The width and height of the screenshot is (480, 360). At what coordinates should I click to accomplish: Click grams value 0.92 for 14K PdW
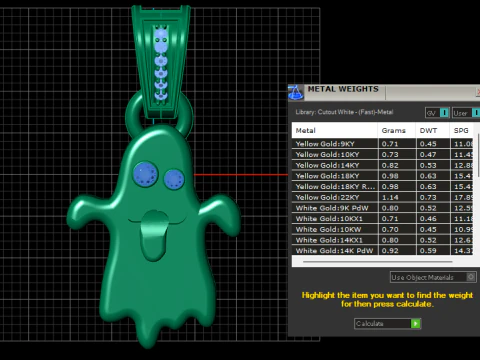coord(390,250)
